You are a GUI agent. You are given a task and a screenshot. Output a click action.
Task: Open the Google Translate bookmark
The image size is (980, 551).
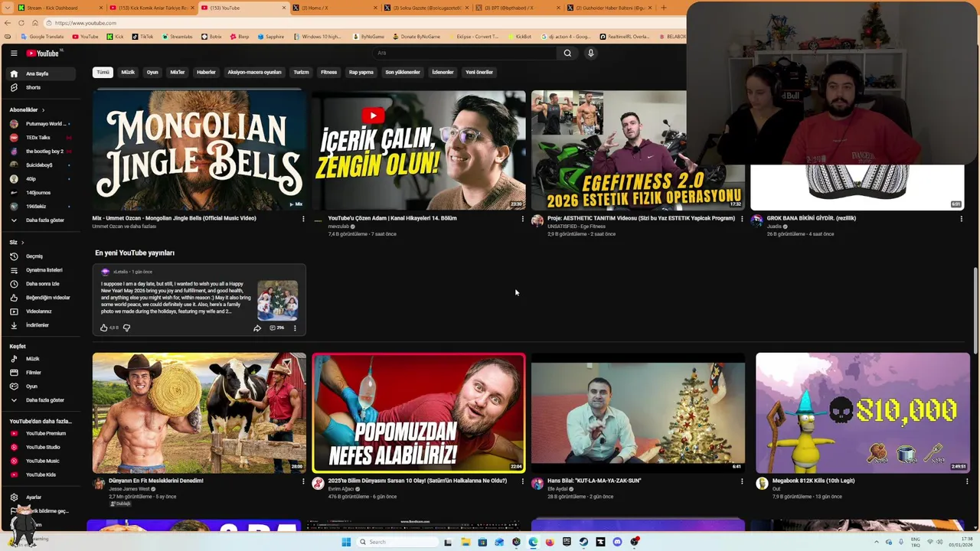pyautogui.click(x=42, y=37)
